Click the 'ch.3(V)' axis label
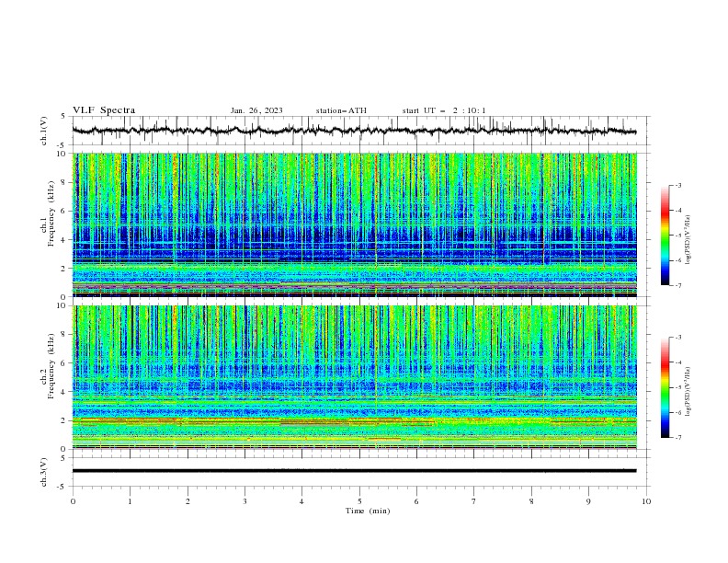 click(x=44, y=472)
